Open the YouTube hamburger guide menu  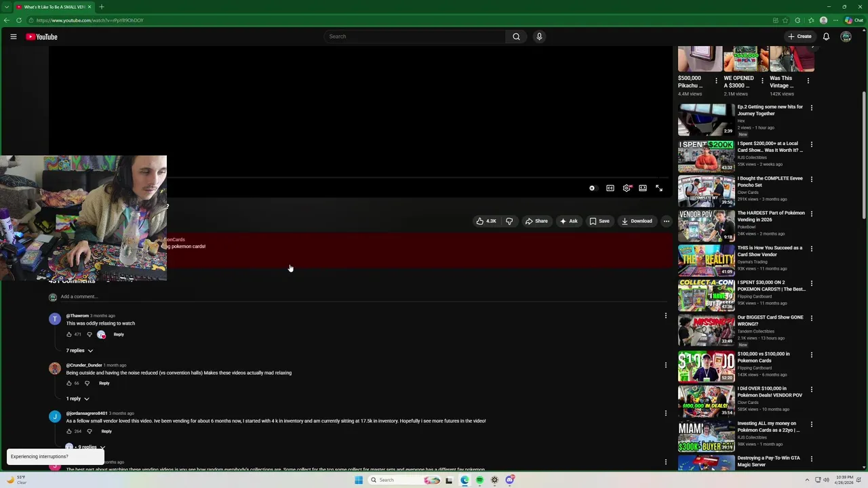click(x=14, y=37)
